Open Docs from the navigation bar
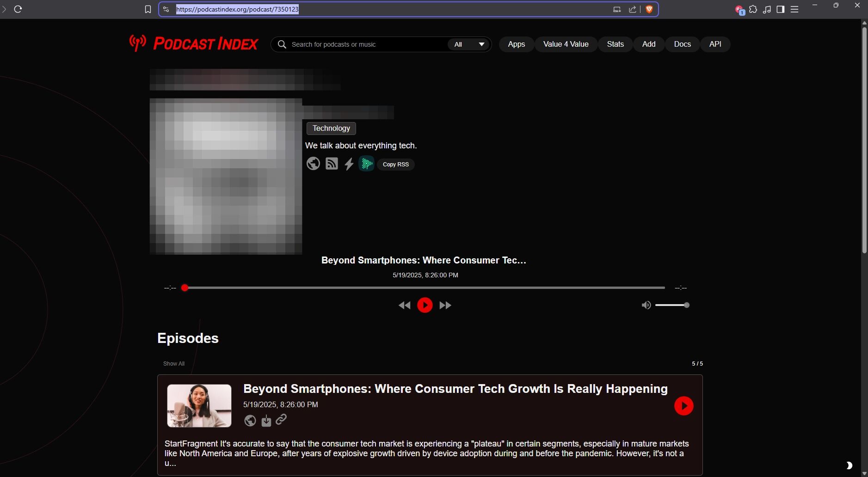The height and width of the screenshot is (477, 868). (x=683, y=44)
